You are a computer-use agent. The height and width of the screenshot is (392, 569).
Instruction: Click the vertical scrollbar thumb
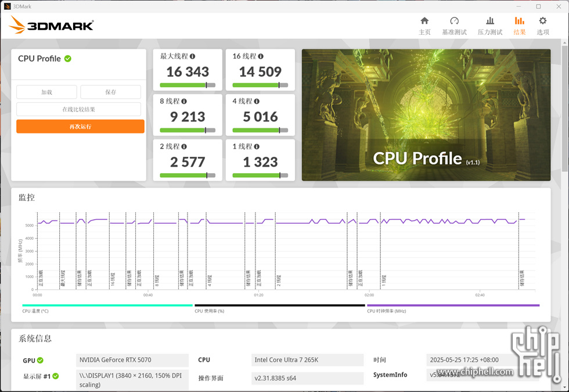point(564,109)
